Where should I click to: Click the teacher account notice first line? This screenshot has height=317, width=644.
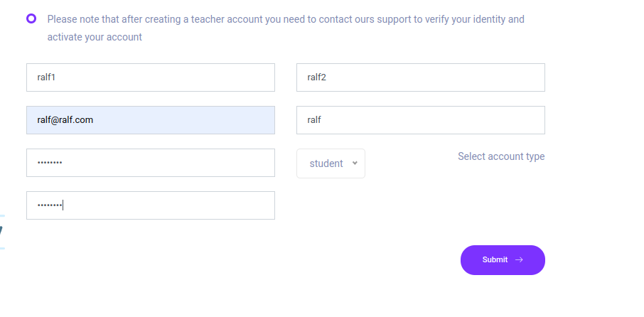[286, 19]
